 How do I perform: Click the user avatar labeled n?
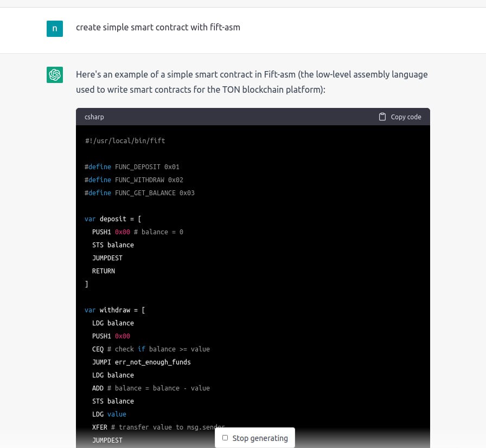[x=55, y=29]
